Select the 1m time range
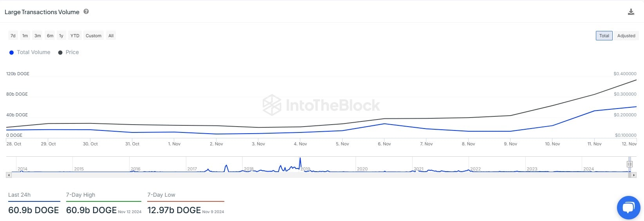Screen dimensions: 644x221 pos(25,36)
